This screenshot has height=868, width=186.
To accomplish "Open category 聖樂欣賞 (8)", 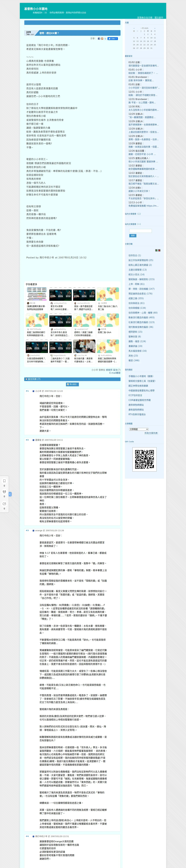I will click(135, 336).
